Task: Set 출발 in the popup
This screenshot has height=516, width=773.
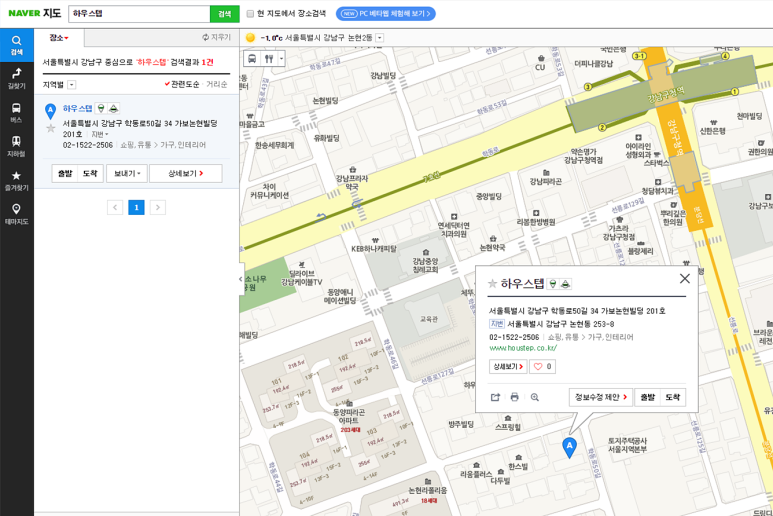Action: point(647,397)
